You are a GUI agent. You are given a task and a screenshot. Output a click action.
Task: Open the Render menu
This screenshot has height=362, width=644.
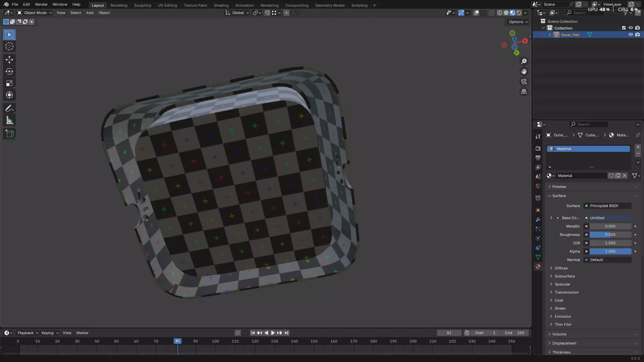point(41,4)
